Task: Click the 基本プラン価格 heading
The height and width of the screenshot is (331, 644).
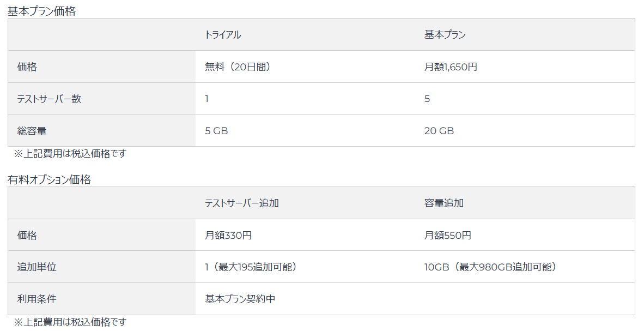Action: [x=41, y=11]
